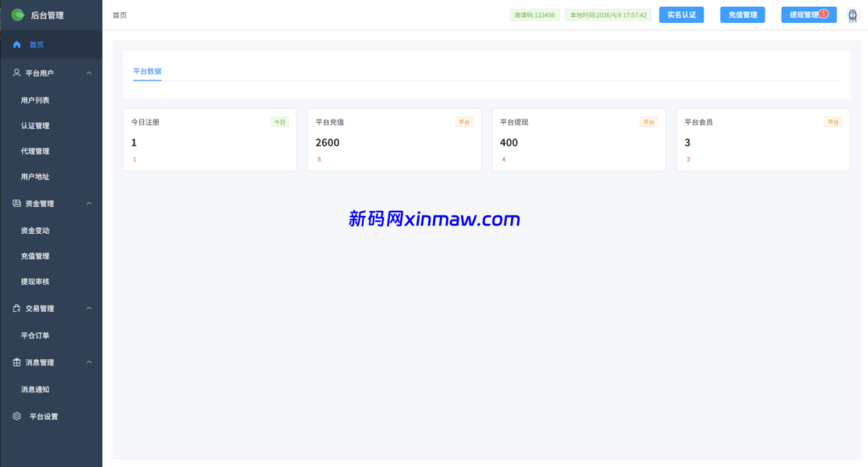Click the 提现管理 button in header
This screenshot has height=467, width=868.
[809, 15]
